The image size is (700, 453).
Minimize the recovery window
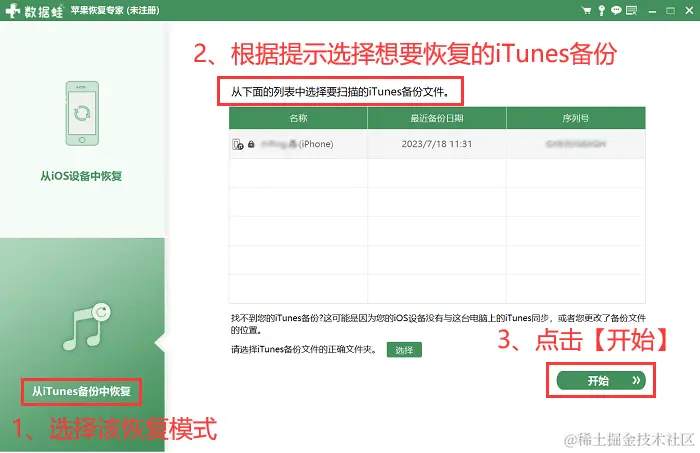coord(652,11)
